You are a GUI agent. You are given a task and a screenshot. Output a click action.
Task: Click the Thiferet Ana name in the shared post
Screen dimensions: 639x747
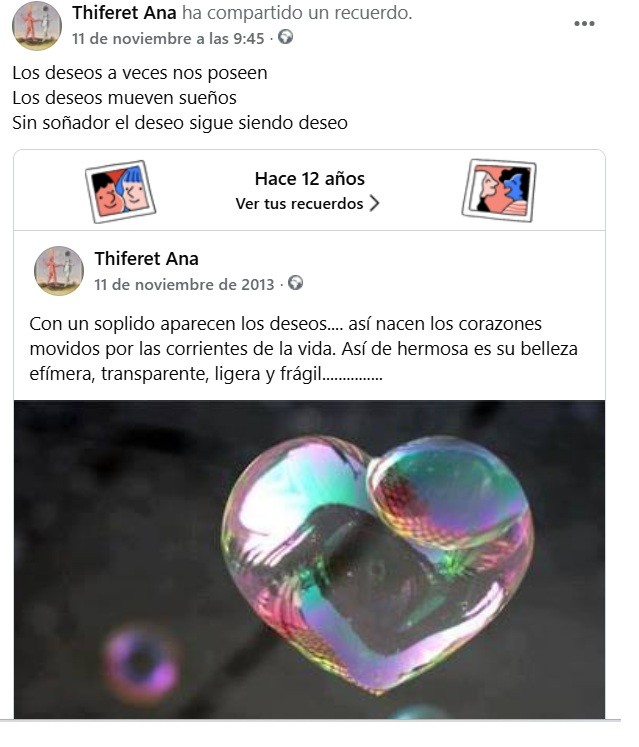click(147, 259)
